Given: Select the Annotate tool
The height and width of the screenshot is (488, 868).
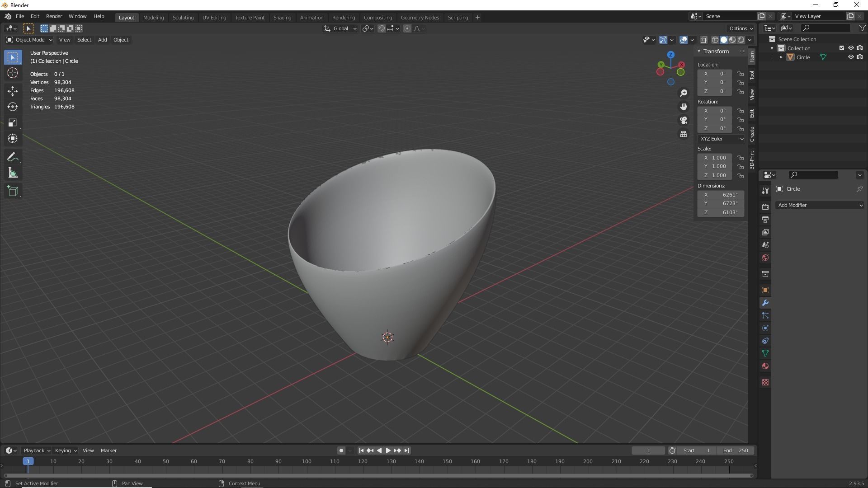Looking at the screenshot, I should 13,157.
